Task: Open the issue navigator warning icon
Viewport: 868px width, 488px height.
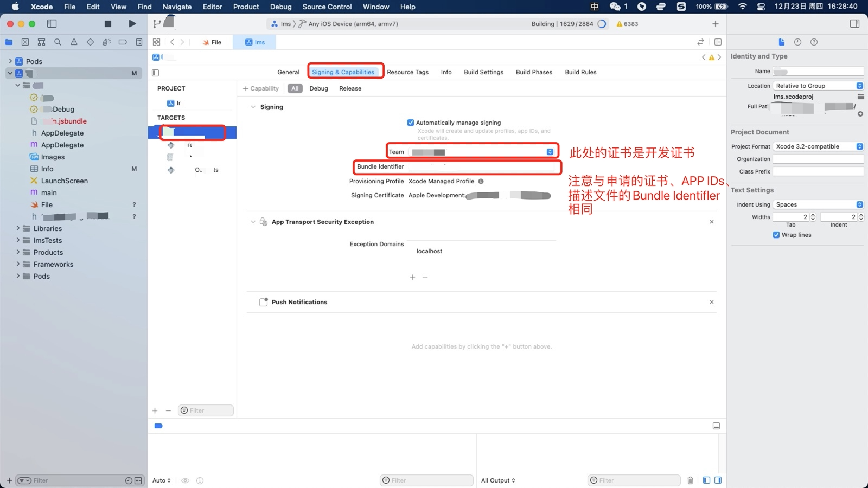Action: click(74, 42)
